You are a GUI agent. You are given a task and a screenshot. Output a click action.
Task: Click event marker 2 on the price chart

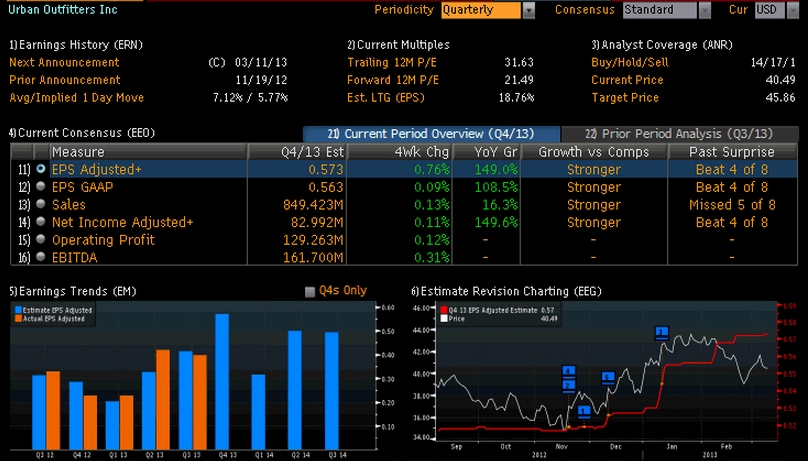(568, 385)
